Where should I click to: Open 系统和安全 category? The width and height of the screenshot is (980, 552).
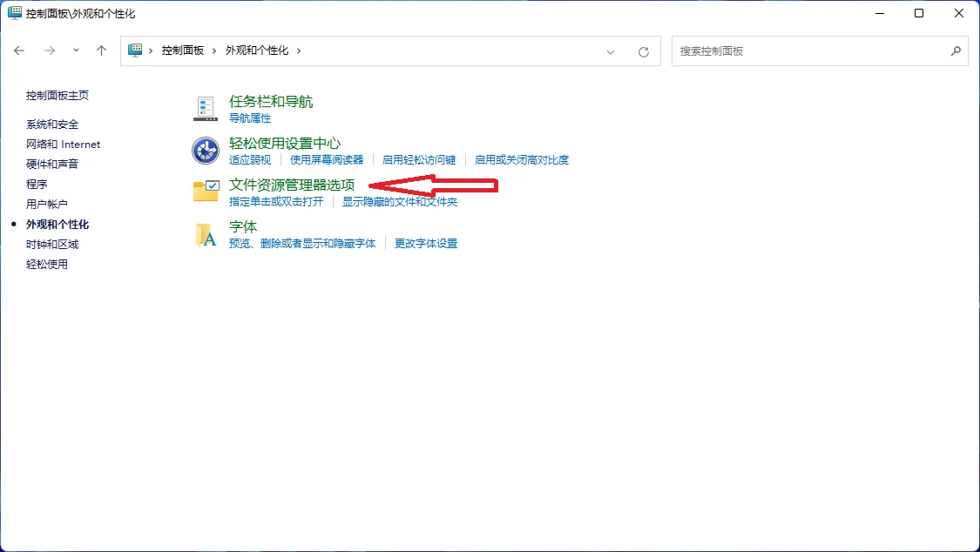tap(52, 125)
